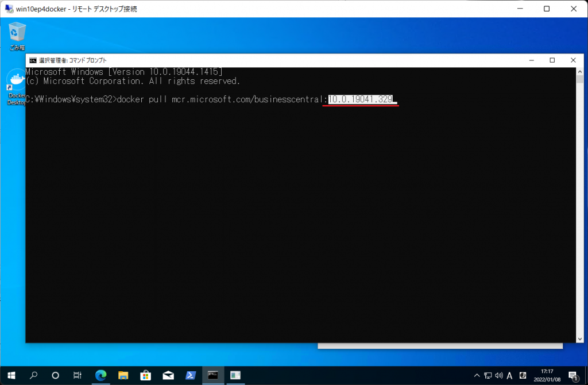Click the selected tag text 10.0.19041.329
Image resolution: width=588 pixels, height=385 pixels.
click(361, 99)
